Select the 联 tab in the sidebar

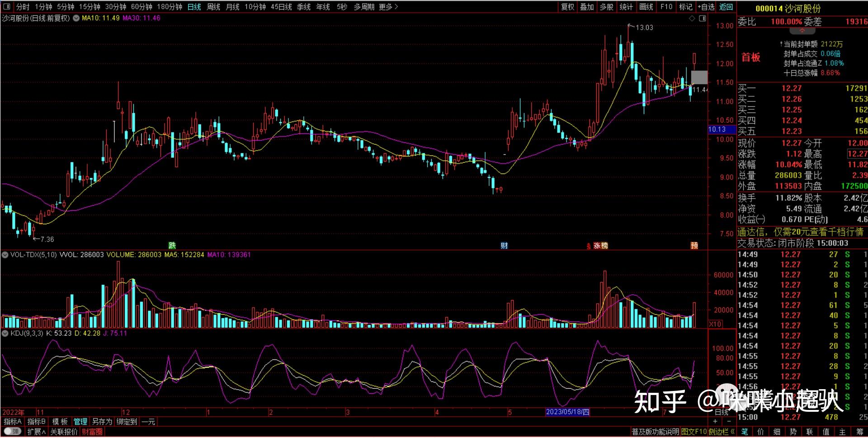(810, 432)
